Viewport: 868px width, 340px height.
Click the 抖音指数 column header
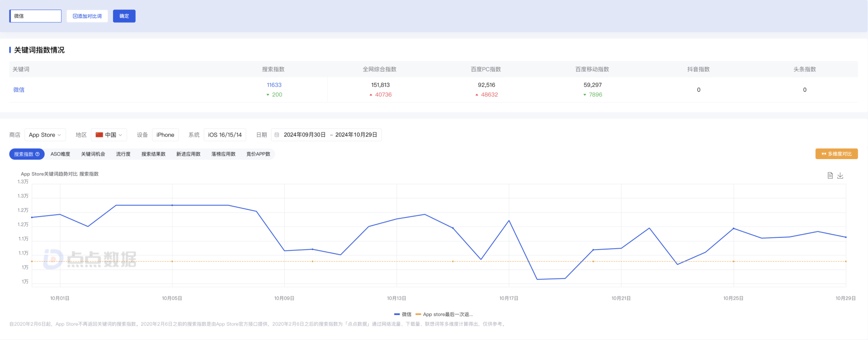click(698, 69)
